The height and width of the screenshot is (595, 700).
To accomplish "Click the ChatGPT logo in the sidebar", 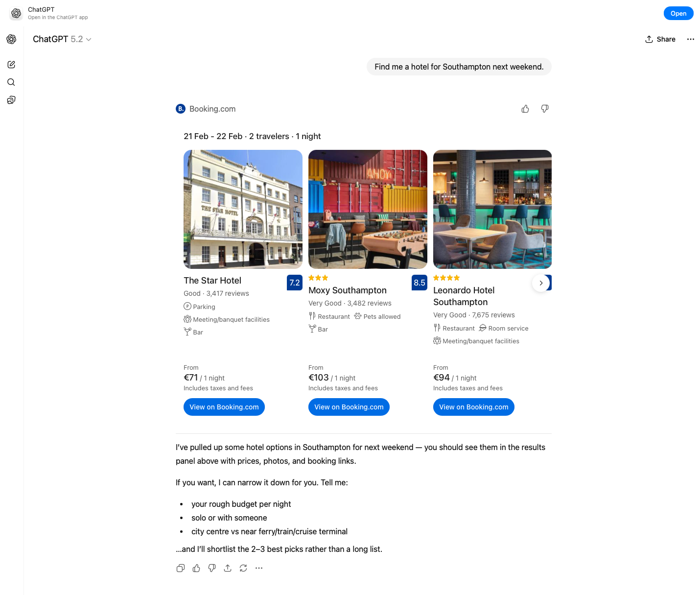I will [11, 39].
